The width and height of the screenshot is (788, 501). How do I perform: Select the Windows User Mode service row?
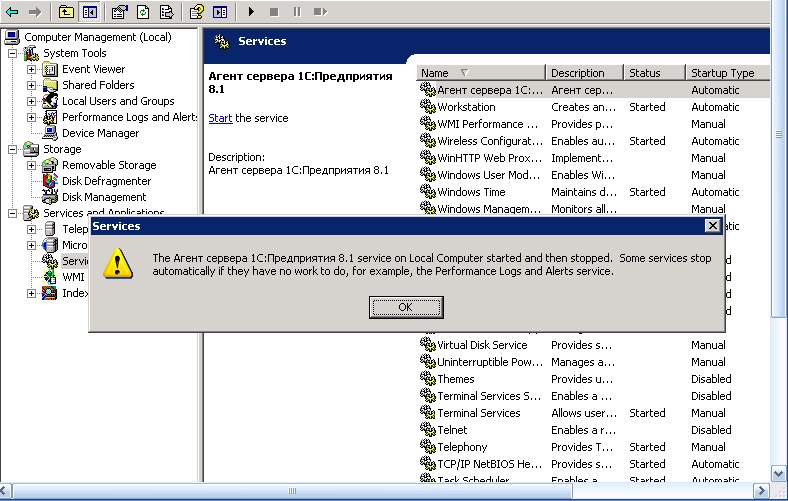pyautogui.click(x=594, y=175)
